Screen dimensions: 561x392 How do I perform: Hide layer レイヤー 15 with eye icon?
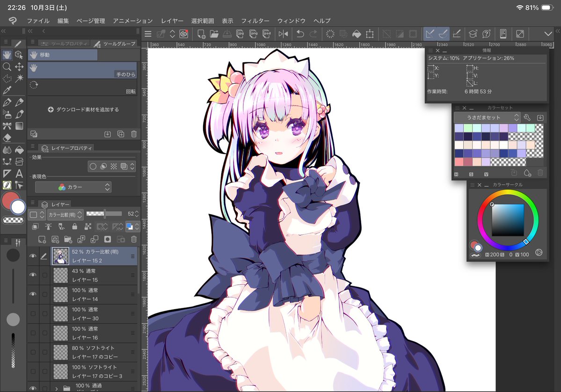(x=33, y=275)
